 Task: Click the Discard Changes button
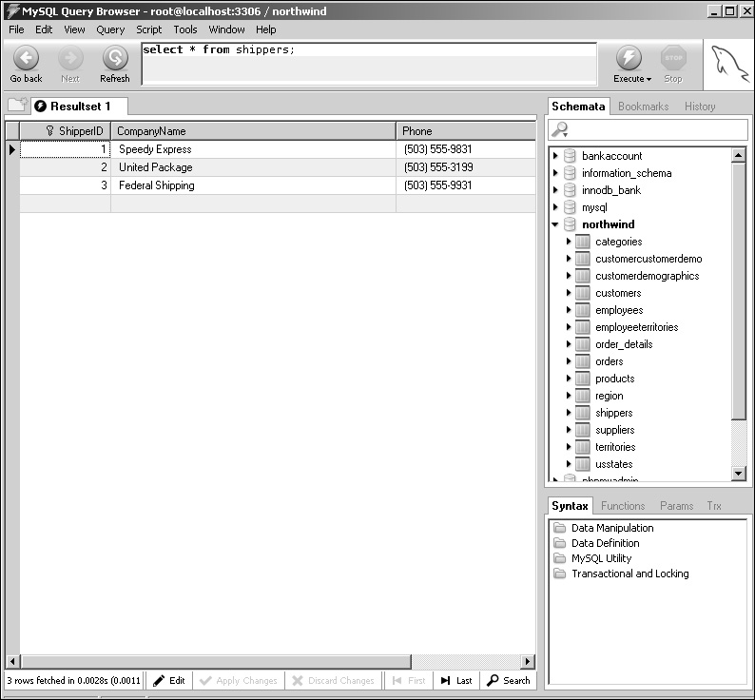[x=333, y=680]
